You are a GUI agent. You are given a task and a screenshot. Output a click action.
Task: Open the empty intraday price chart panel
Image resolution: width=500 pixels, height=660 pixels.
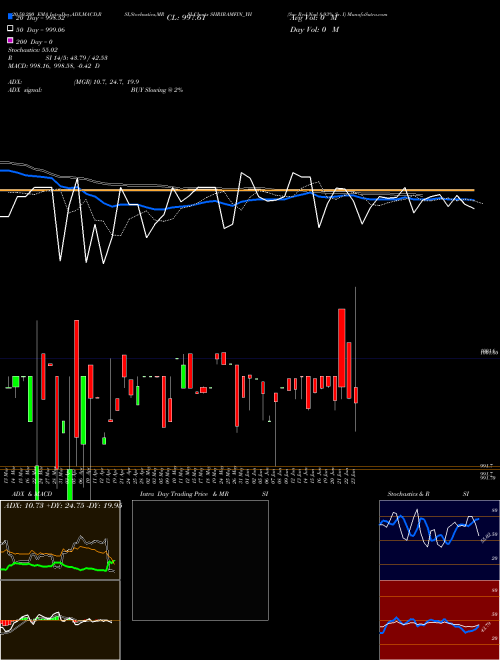coord(200,560)
